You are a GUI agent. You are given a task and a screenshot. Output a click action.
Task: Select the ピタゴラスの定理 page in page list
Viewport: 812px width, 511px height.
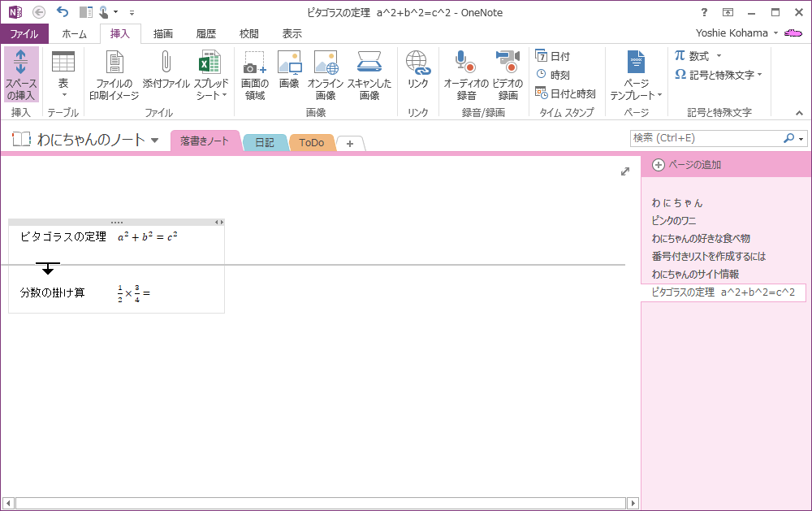[x=723, y=292]
